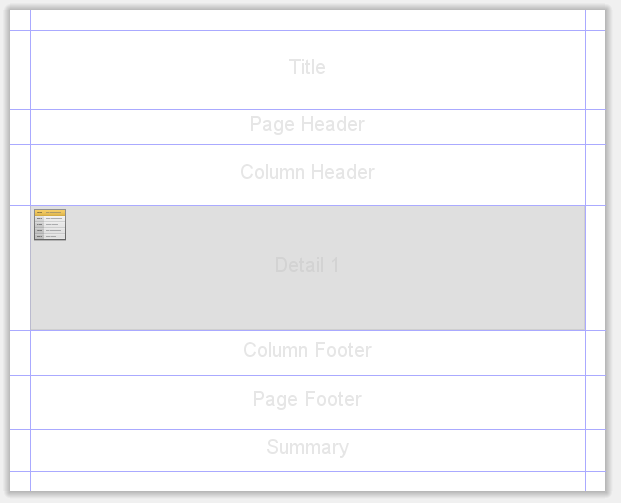Select the Title band
The width and height of the screenshot is (621, 503).
pyautogui.click(x=308, y=70)
